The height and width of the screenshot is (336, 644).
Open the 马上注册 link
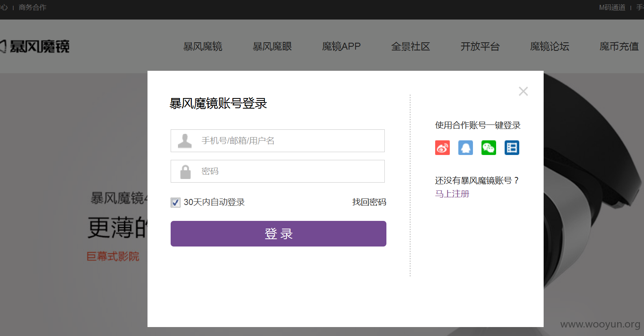pyautogui.click(x=452, y=194)
